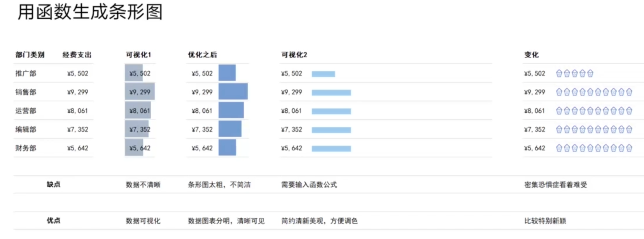Click the 密集恐惧症看着难受 cell
644x239 pixels.
[x=556, y=184]
